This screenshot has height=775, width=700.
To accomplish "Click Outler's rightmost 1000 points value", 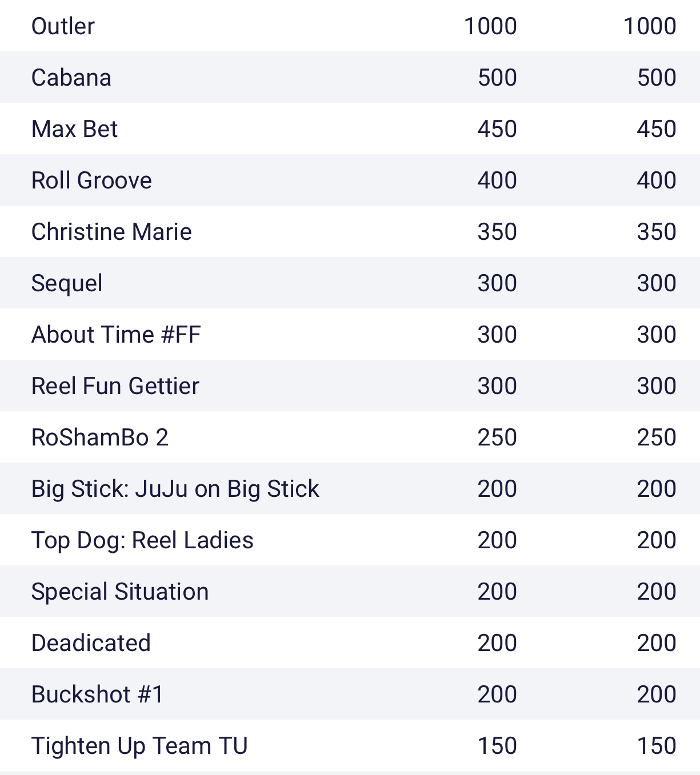I will [650, 26].
